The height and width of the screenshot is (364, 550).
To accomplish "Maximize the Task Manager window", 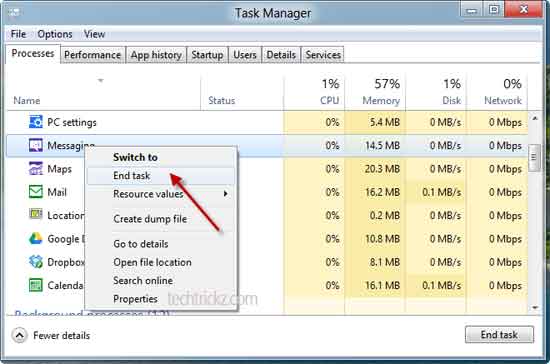I will click(494, 10).
